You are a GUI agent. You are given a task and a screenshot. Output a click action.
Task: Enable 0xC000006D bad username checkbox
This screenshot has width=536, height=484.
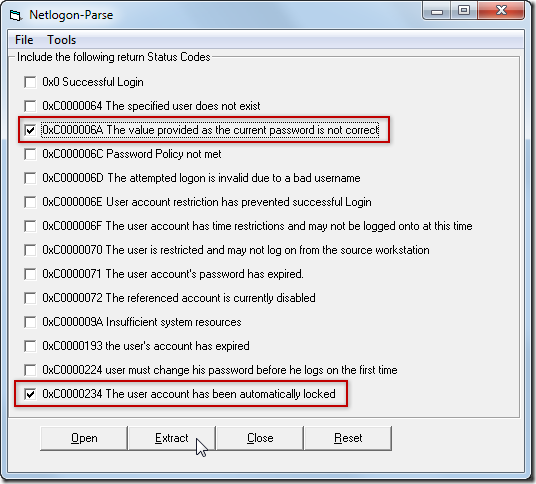pos(30,178)
